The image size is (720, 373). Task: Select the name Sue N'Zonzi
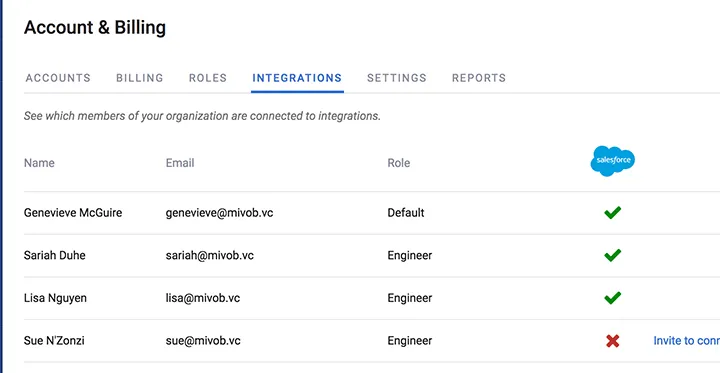54,341
